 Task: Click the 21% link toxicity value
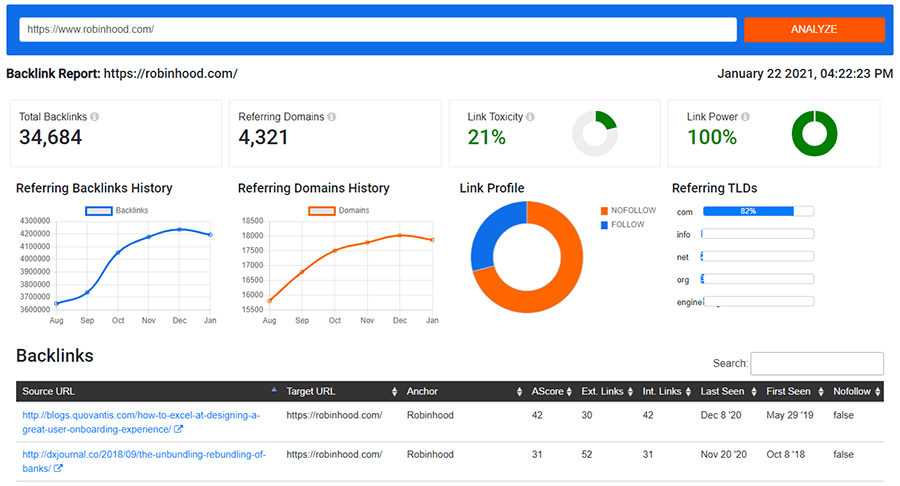point(486,137)
